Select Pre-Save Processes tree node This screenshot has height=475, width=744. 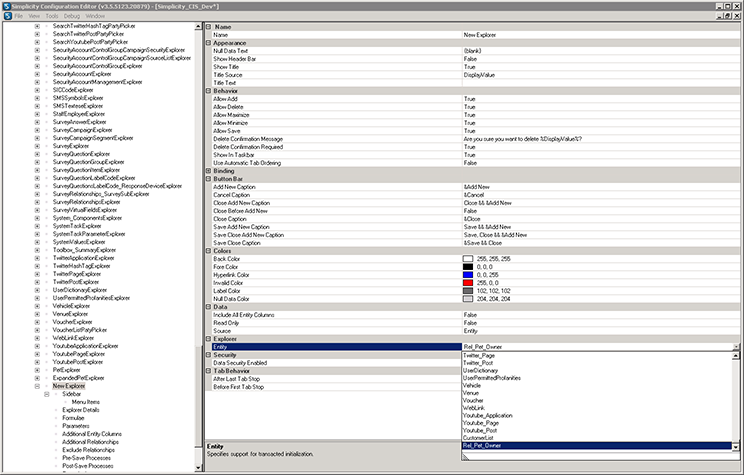(86, 458)
